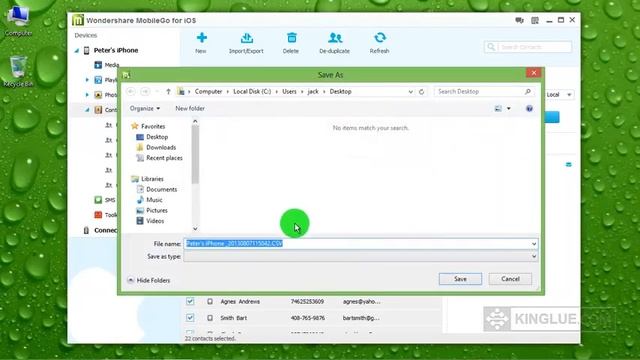Open the SMS item in MobileGo sidebar
This screenshot has height=360, width=640.
click(x=105, y=200)
